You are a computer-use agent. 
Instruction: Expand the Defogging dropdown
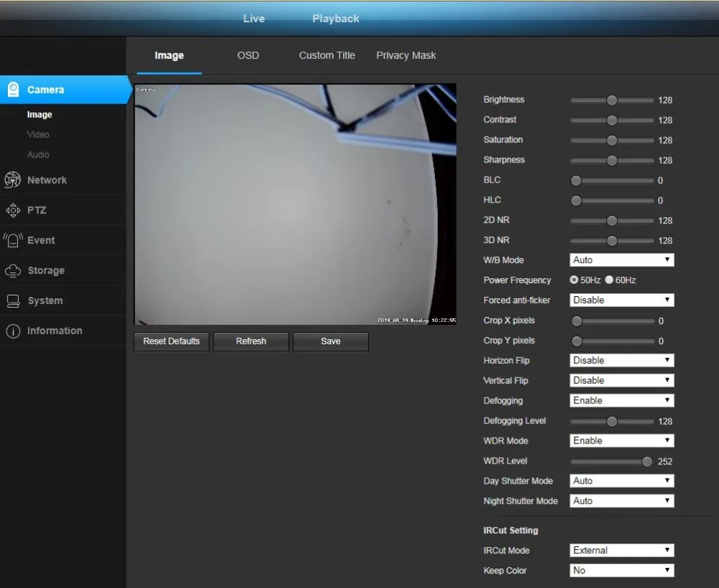click(622, 400)
